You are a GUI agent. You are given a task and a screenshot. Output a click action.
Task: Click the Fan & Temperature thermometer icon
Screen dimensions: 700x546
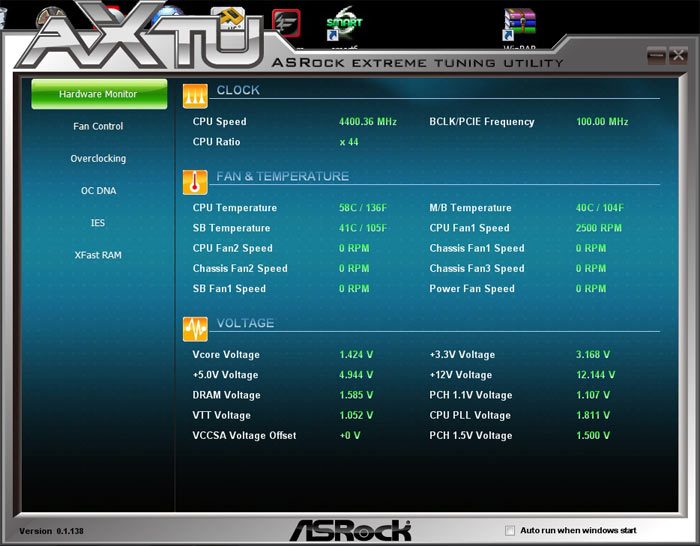[x=195, y=181]
